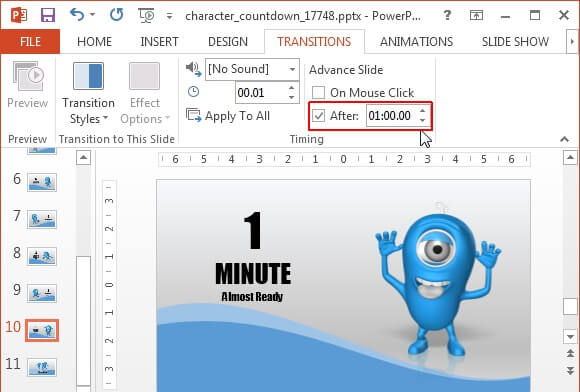Click the Undo arrow icon
Screen dimensions: 580x392
(x=77, y=15)
